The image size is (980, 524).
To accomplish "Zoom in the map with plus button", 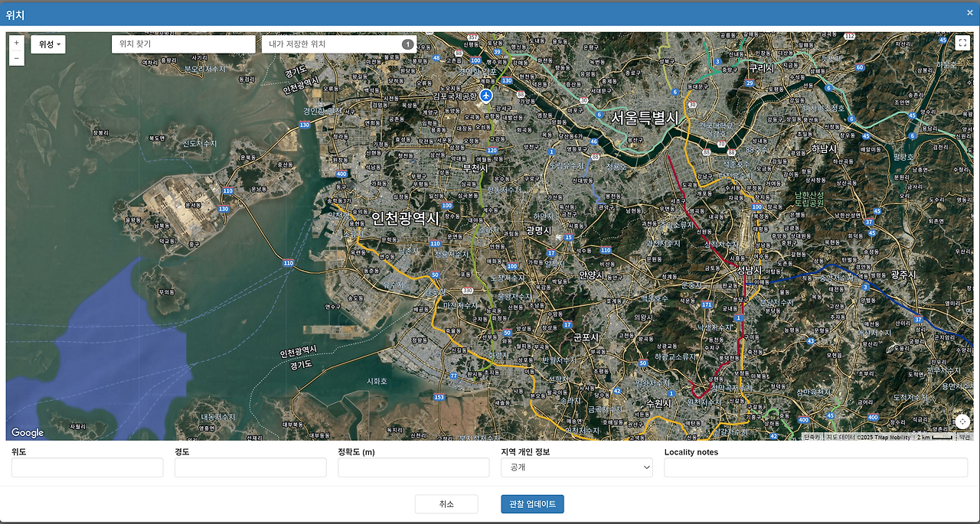I will [17, 43].
